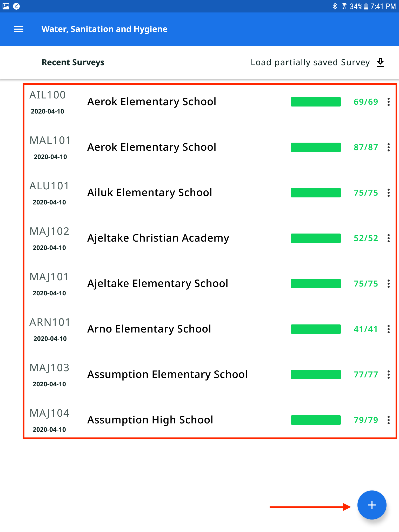Click the green progress bar for ARN101

(x=316, y=329)
